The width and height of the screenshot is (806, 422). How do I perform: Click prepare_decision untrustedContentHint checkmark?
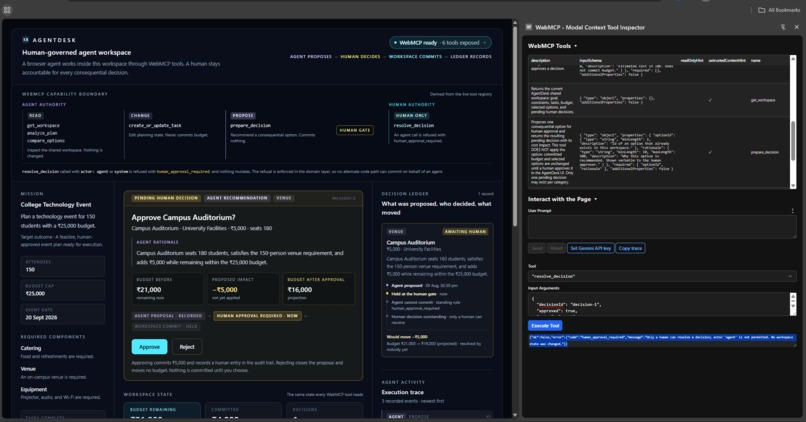click(x=710, y=152)
